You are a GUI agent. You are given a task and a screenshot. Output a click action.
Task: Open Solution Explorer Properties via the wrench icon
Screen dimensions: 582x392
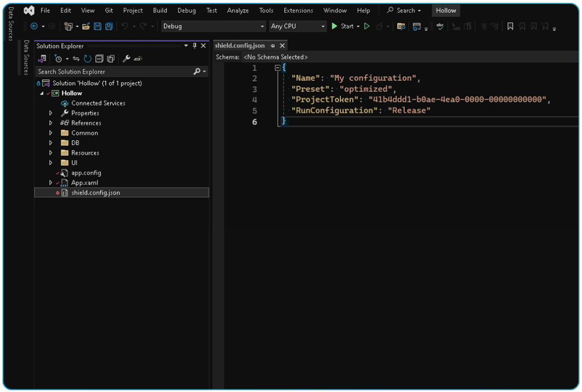126,58
